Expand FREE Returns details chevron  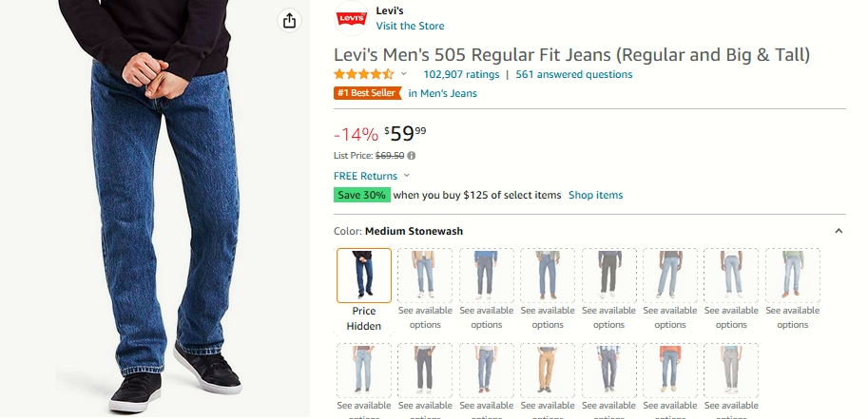coord(406,176)
